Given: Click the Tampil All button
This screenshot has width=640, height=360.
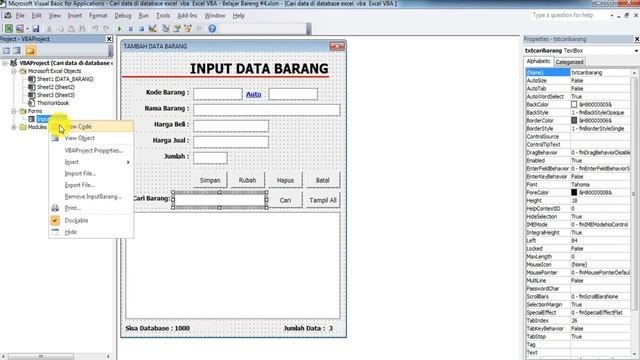Looking at the screenshot, I should click(322, 200).
